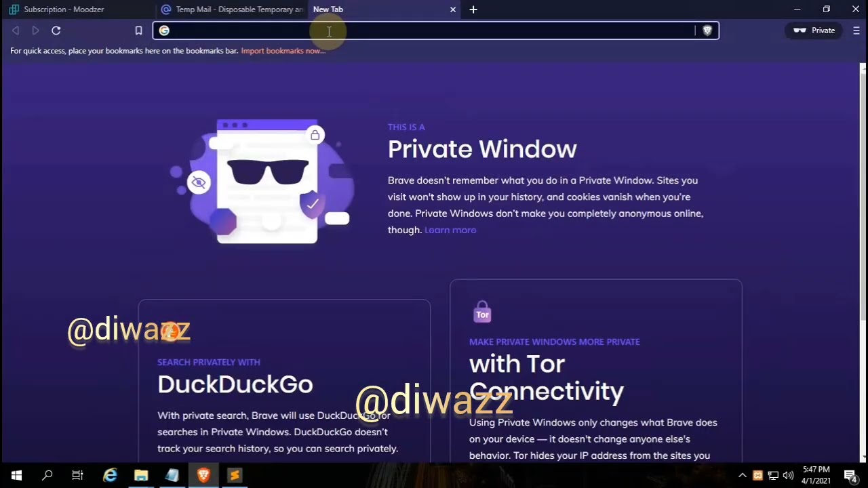
Task: Go back with the back arrow
Action: pyautogui.click(x=16, y=30)
